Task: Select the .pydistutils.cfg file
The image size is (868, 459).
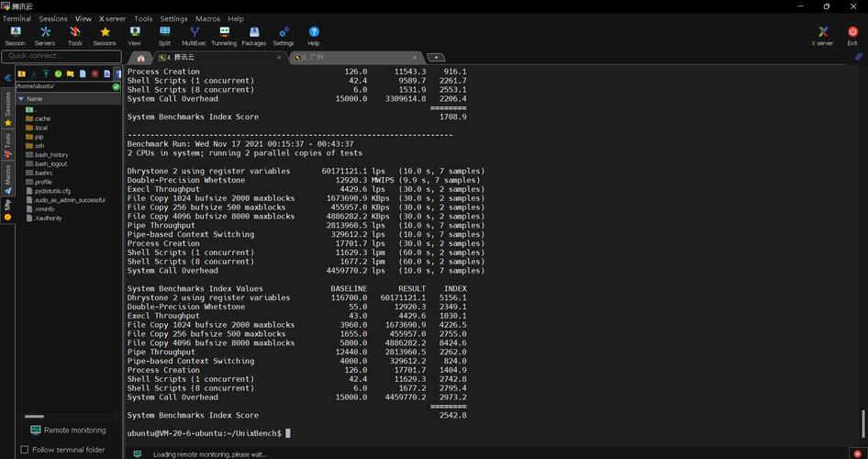Action: (48, 190)
